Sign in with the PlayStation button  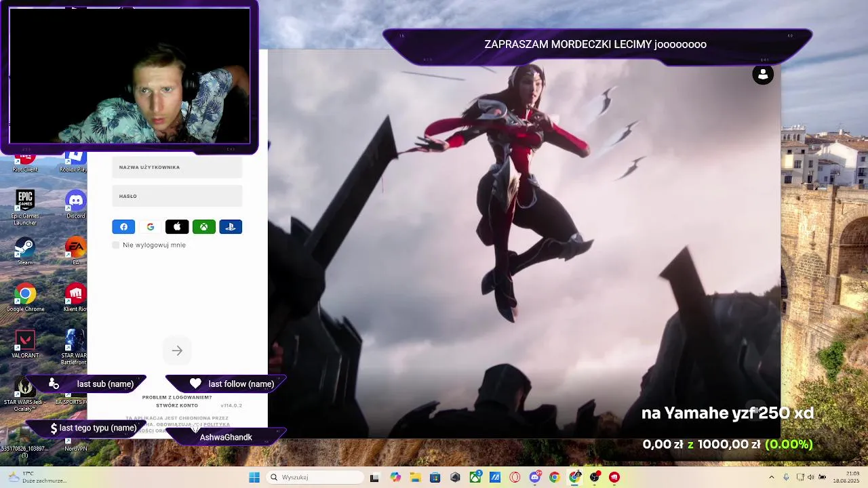click(x=231, y=227)
